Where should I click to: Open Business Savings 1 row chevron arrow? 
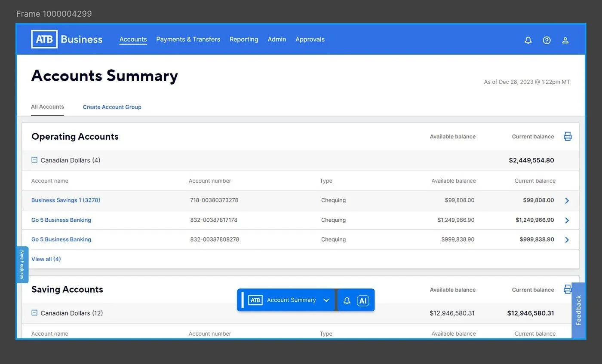coord(567,201)
